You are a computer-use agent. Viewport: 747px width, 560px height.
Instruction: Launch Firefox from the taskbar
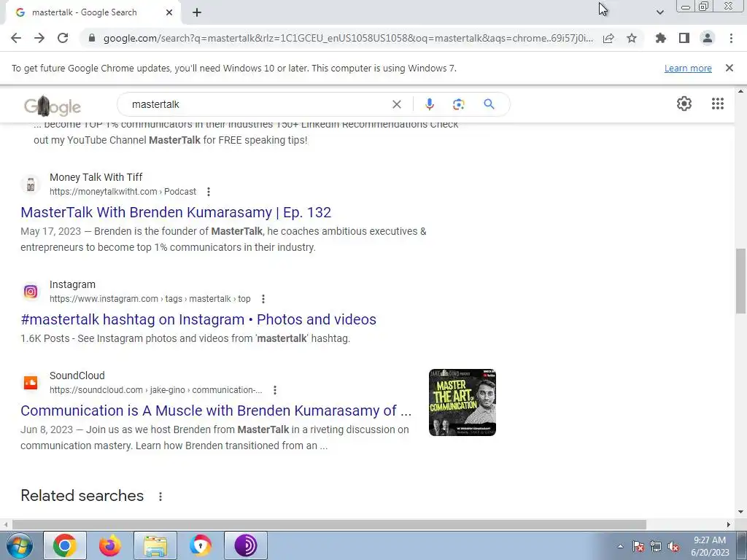[110, 545]
